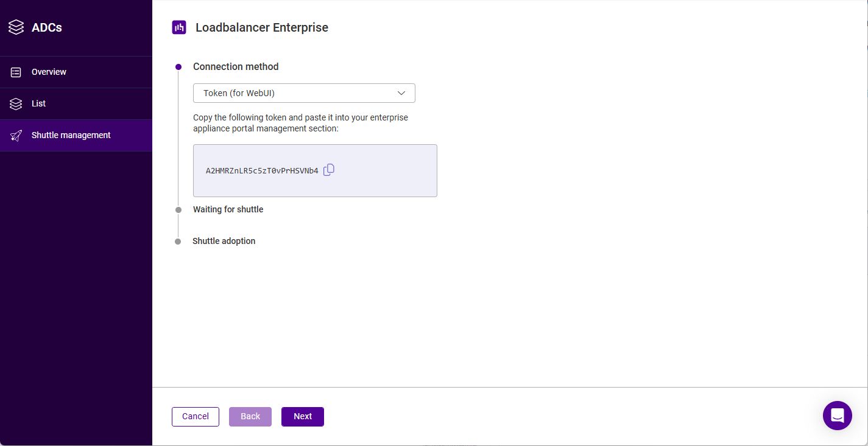Open the List menu item

point(76,103)
